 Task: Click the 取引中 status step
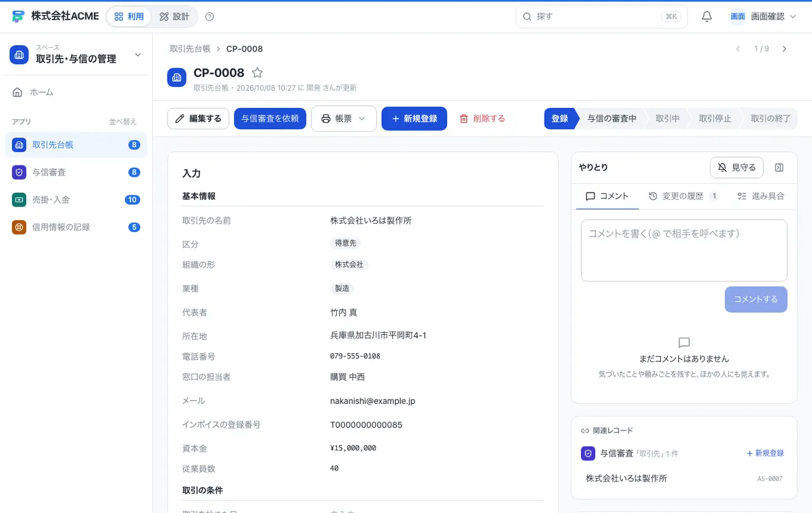[667, 119]
